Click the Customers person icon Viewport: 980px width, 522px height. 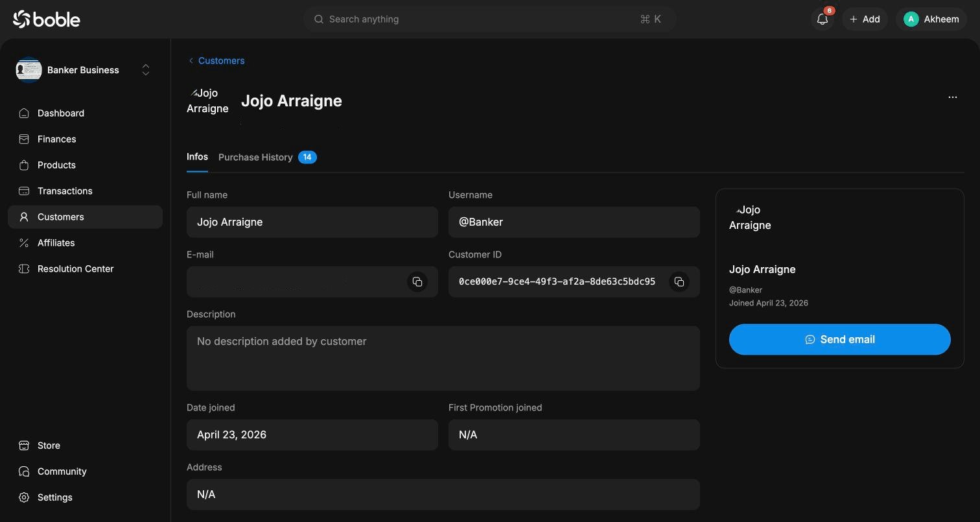[x=24, y=217]
